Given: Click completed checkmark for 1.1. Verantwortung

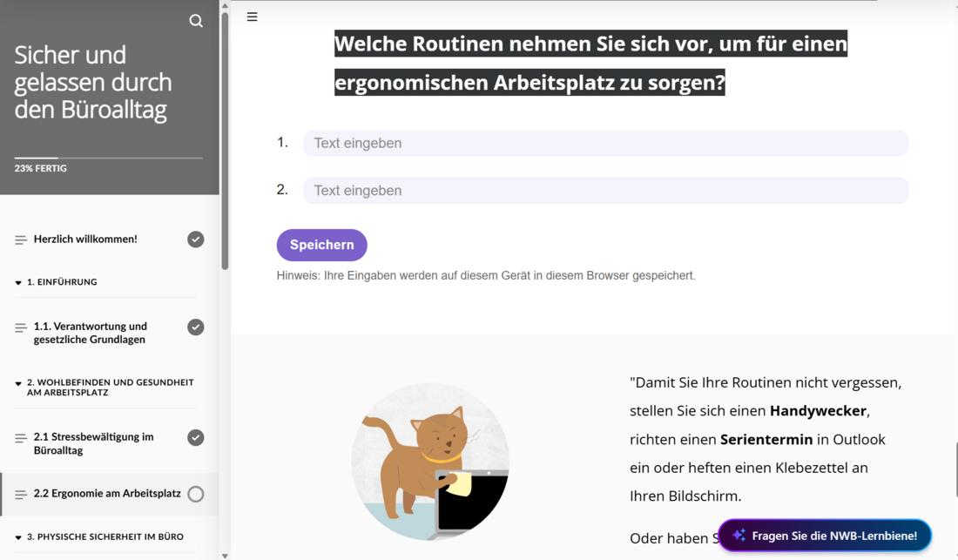Looking at the screenshot, I should (195, 327).
